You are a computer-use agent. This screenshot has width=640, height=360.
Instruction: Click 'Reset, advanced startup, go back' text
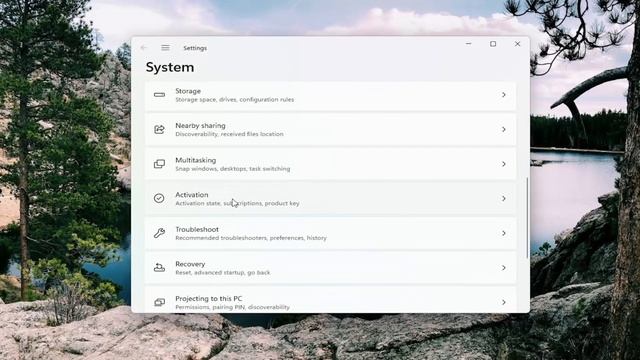pyautogui.click(x=223, y=273)
